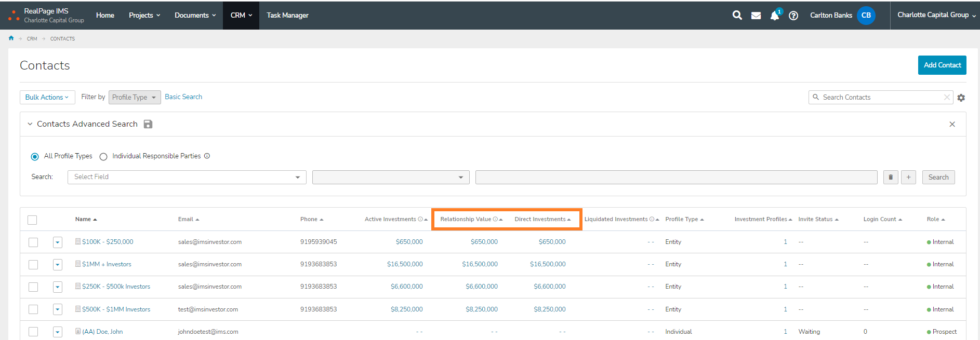Screen dimensions: 980x340
Task: Collapse the Contacts Advanced Search chevron
Action: tap(30, 124)
